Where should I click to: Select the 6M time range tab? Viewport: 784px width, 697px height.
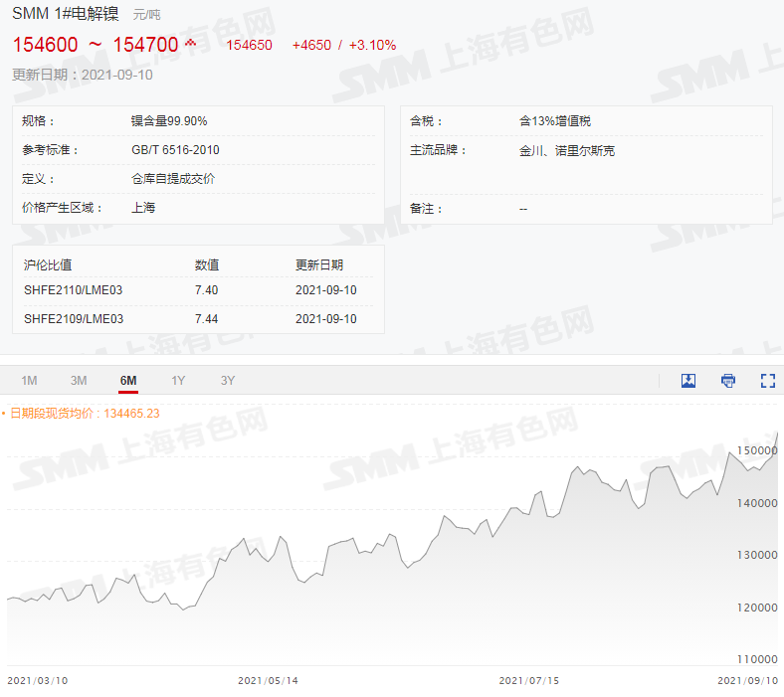pyautogui.click(x=128, y=381)
